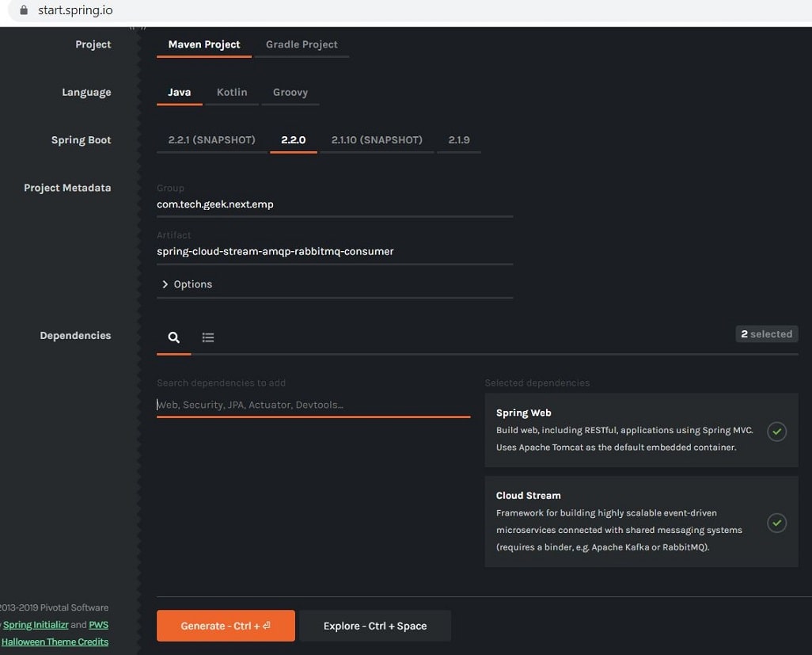Click the Artifact name input field
Viewport: 812px width, 655px height.
click(335, 251)
